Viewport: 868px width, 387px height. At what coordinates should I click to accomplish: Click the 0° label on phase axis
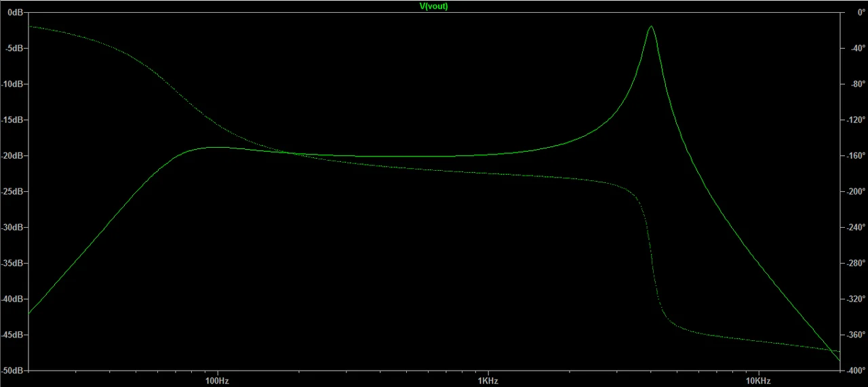pos(856,13)
